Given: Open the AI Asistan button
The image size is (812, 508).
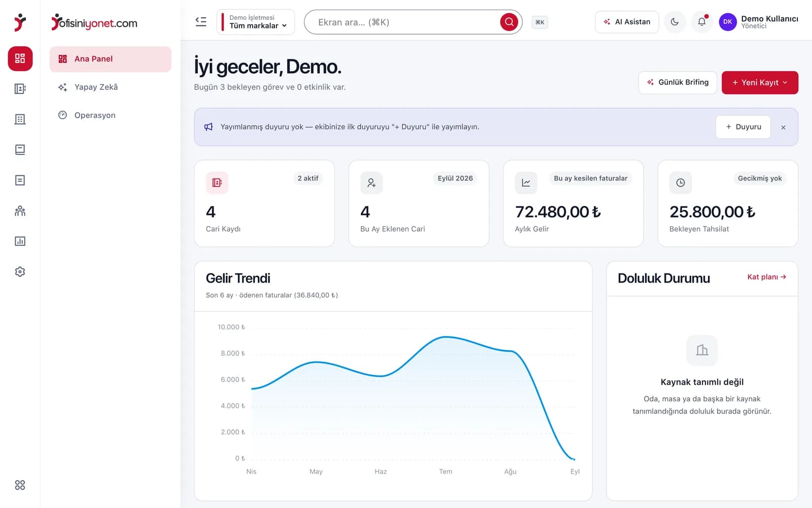Looking at the screenshot, I should [627, 22].
